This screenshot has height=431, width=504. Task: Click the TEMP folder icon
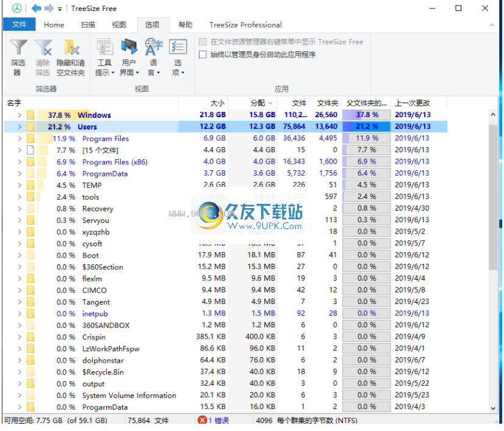[x=31, y=185]
